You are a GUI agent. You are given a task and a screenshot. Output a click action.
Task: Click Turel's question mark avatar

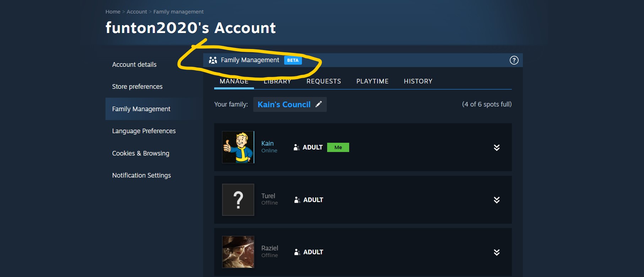point(238,200)
